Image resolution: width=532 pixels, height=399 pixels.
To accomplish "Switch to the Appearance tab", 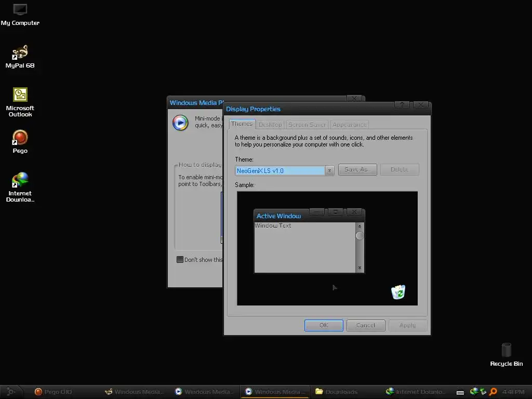I will click(x=350, y=125).
